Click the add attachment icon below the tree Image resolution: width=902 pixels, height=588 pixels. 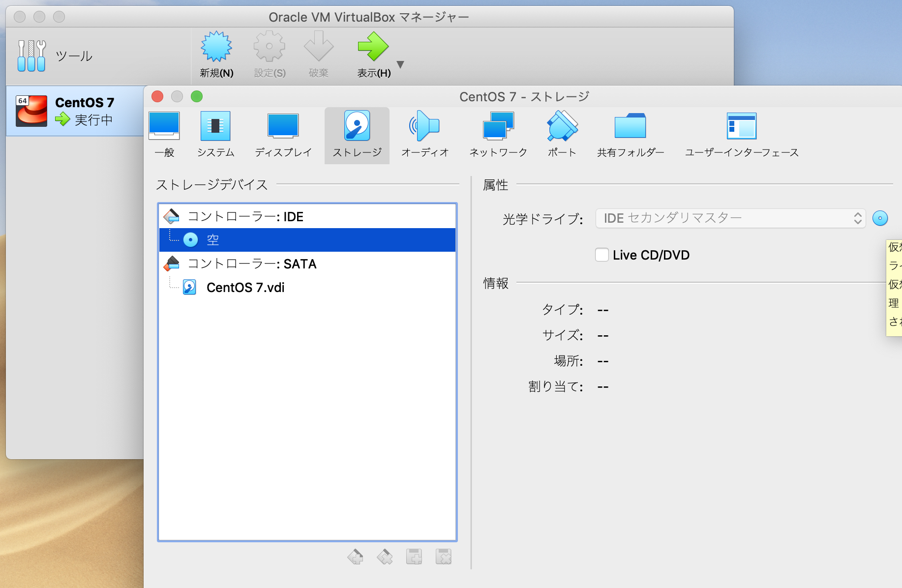click(x=414, y=557)
